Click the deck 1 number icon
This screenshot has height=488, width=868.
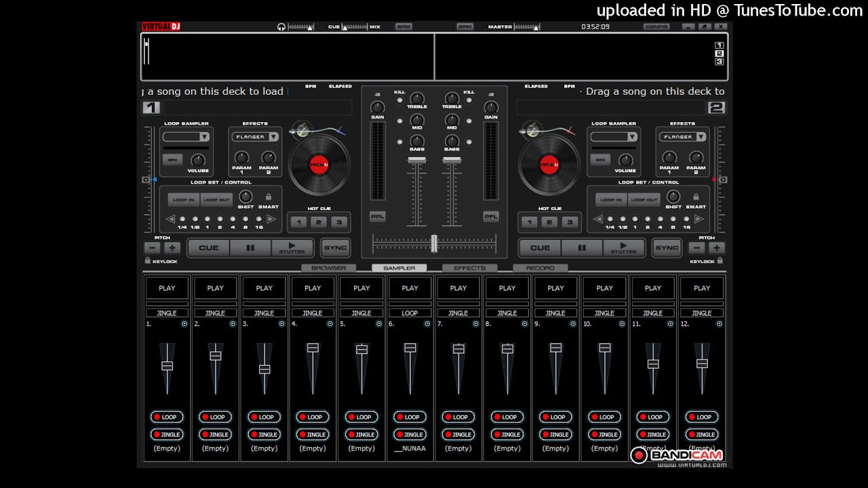pyautogui.click(x=151, y=108)
